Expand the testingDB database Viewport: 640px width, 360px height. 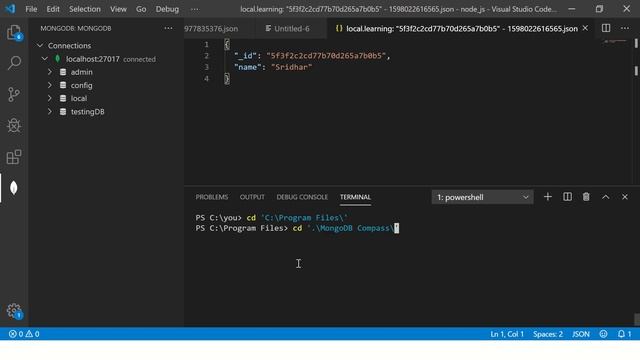click(x=50, y=111)
